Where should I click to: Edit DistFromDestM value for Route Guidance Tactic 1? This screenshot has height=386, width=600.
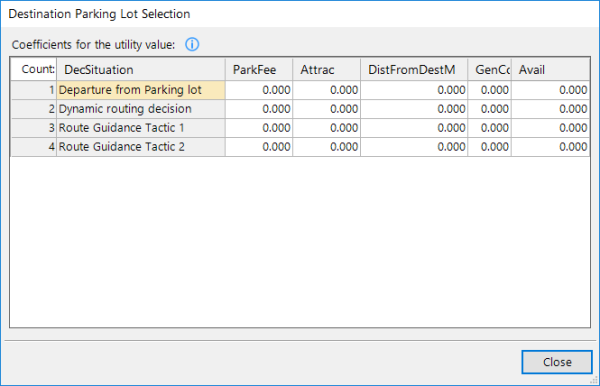tap(414, 128)
